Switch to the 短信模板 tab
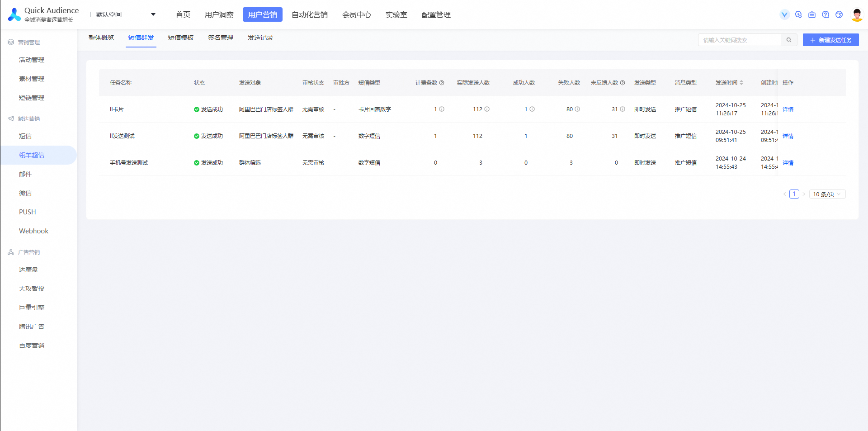 tap(181, 38)
